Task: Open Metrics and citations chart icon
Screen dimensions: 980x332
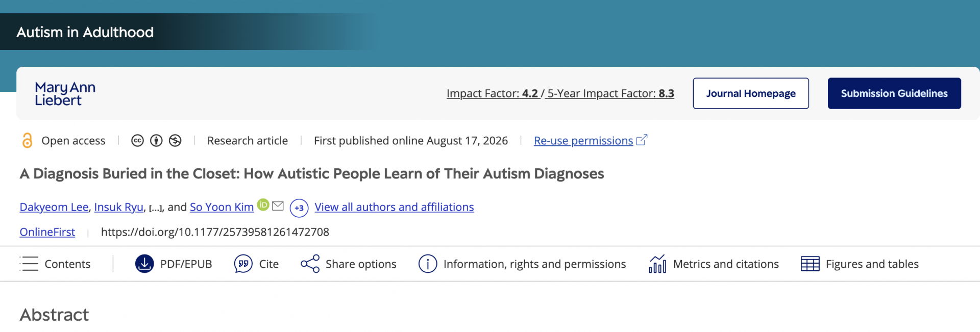Action: tap(657, 264)
